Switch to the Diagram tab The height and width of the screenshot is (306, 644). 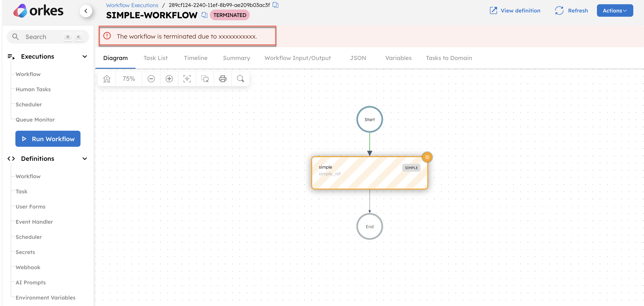[116, 58]
